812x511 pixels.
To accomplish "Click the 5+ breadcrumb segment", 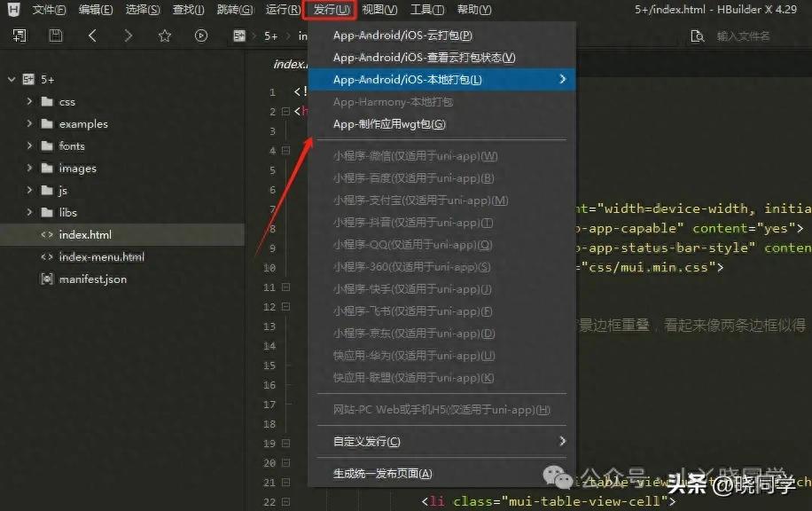I will coord(271,35).
